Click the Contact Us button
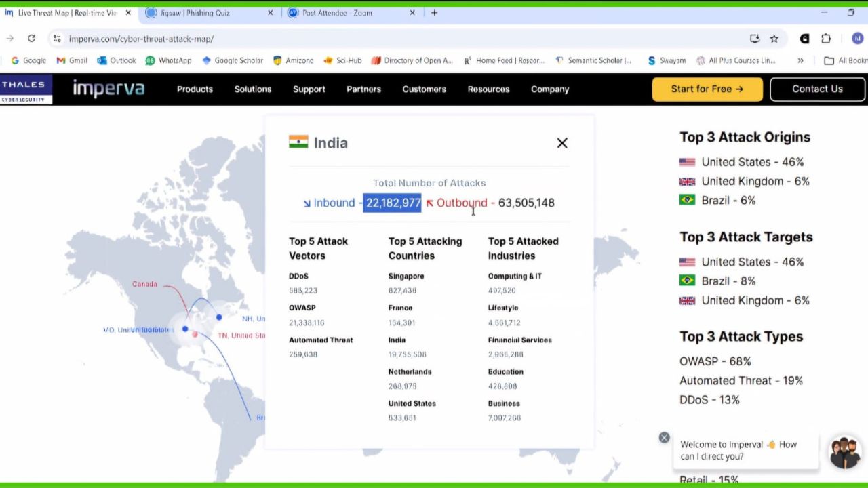868x488 pixels. click(x=817, y=89)
